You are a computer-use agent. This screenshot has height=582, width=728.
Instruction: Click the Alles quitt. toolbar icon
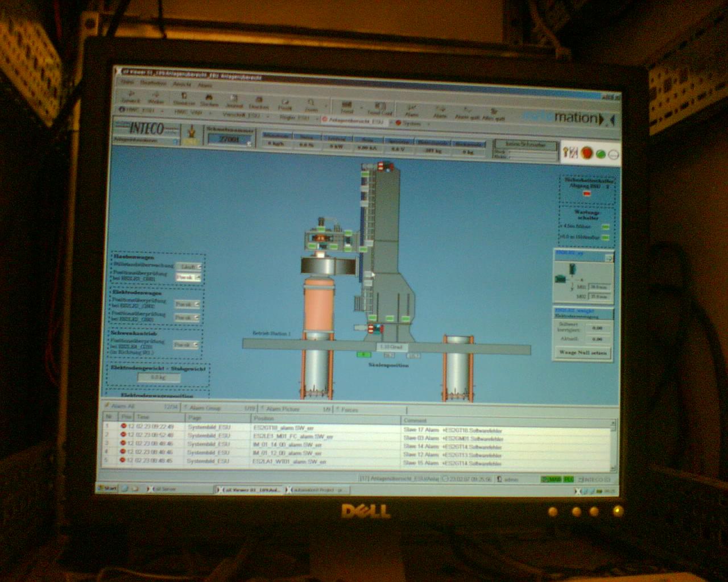click(x=494, y=111)
